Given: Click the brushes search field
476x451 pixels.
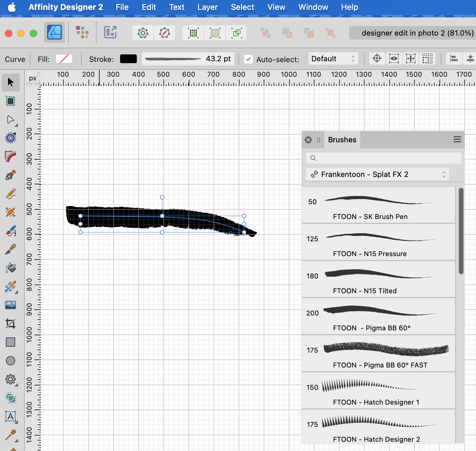Looking at the screenshot, I should (384, 158).
